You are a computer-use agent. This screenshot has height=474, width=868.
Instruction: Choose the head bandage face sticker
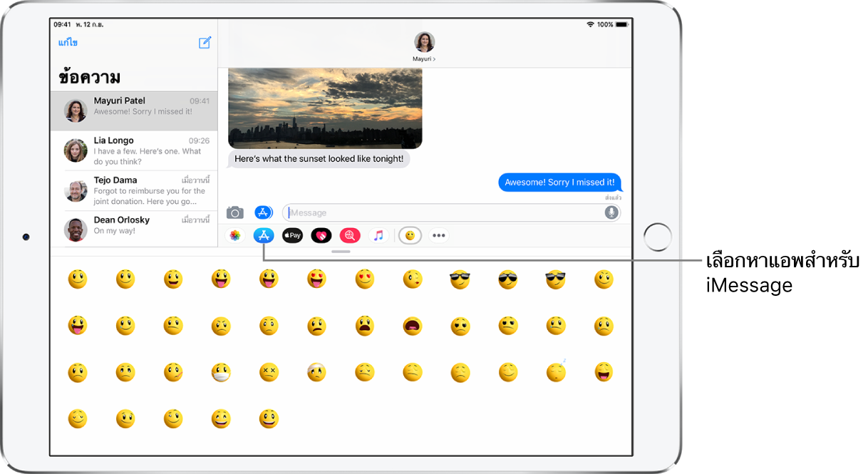coord(316,373)
